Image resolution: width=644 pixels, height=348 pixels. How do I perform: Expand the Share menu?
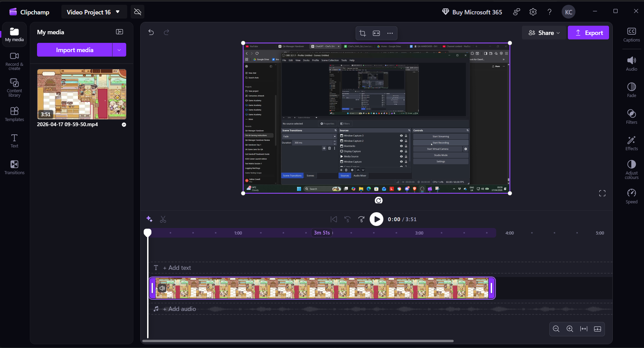pyautogui.click(x=544, y=33)
